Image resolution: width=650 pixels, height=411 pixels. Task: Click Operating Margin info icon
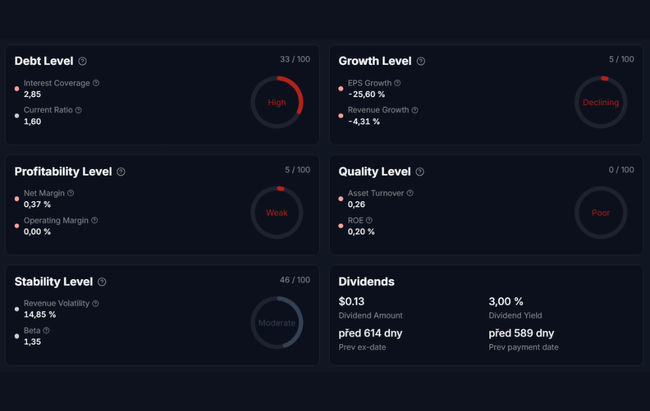pyautogui.click(x=94, y=220)
